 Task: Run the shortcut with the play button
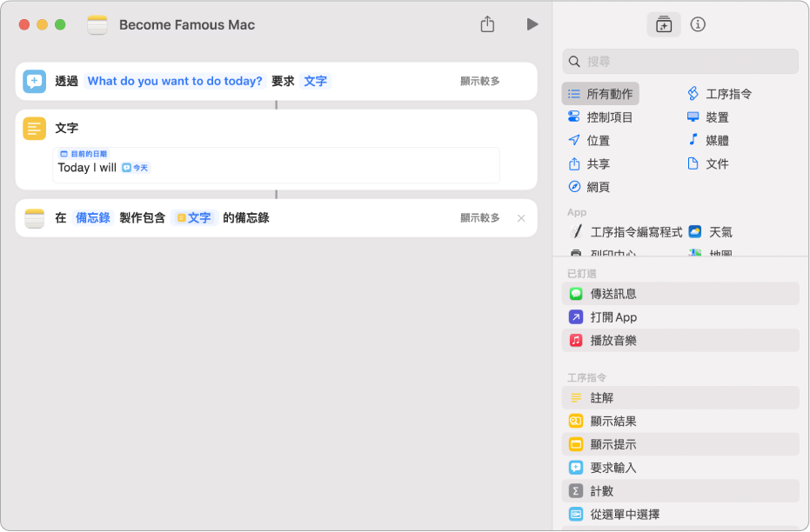(x=532, y=24)
